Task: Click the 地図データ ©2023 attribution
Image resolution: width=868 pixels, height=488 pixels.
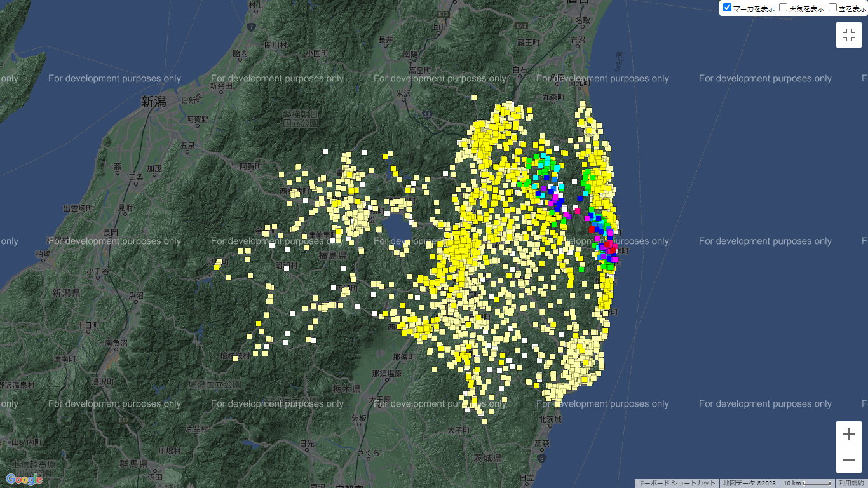Action: click(x=749, y=484)
